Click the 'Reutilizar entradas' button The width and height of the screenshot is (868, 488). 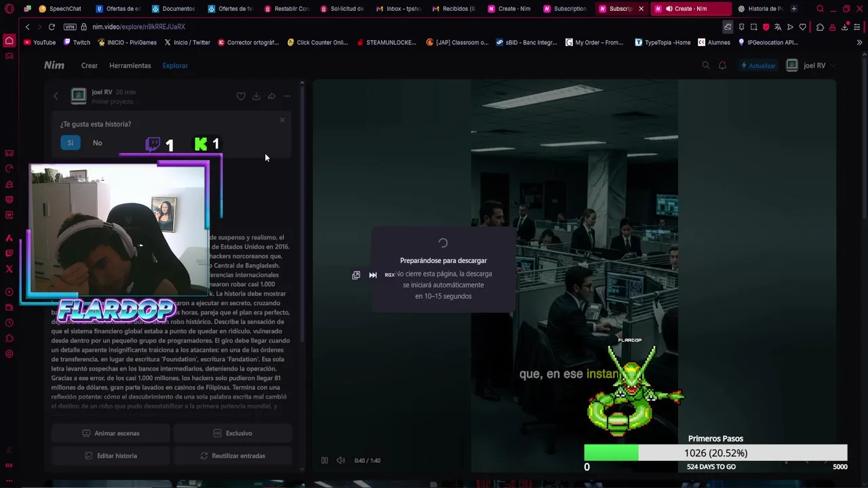[x=233, y=455]
